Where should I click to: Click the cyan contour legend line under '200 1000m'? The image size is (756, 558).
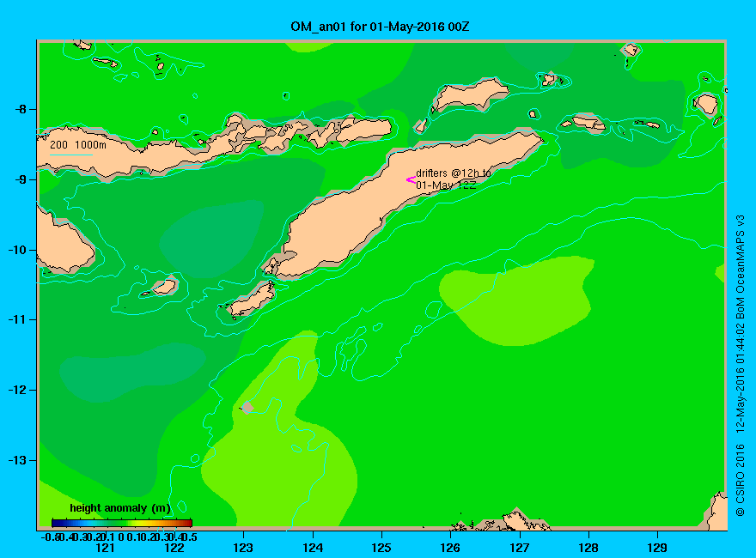pos(71,155)
